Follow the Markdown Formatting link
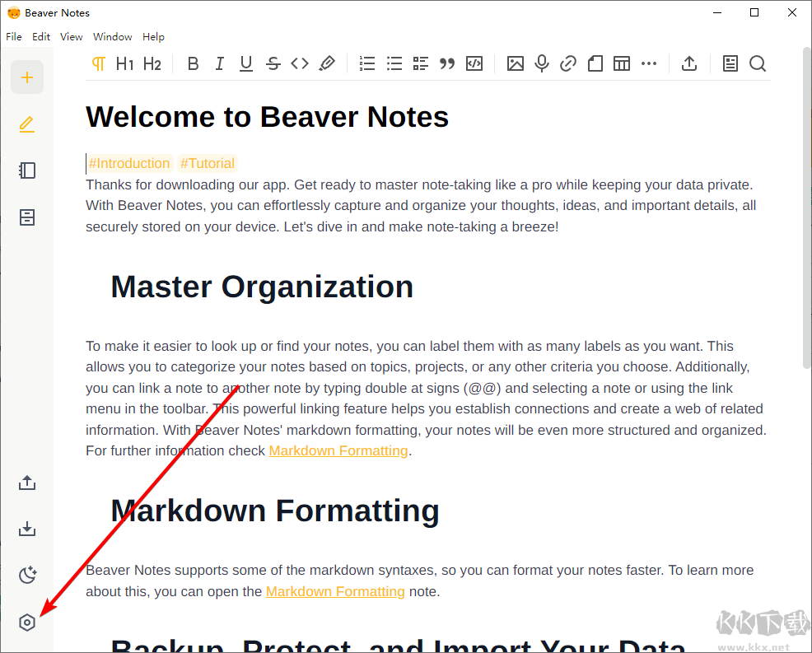This screenshot has height=653, width=812. 338,450
